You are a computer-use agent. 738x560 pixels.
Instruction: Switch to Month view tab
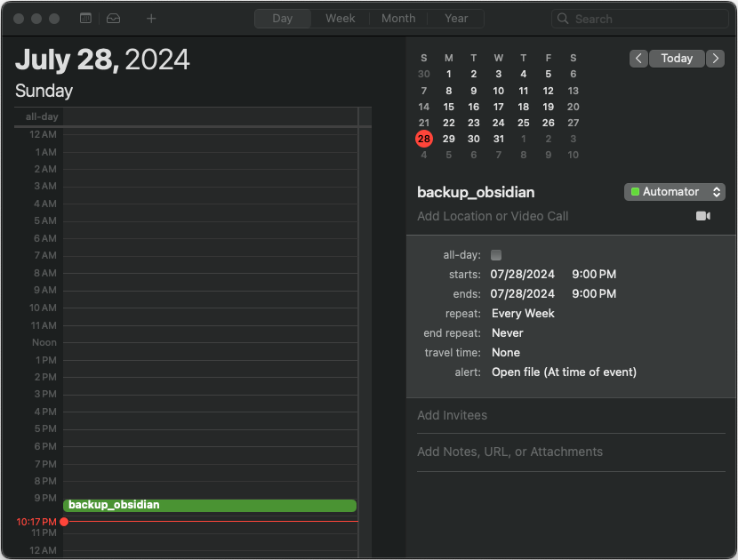coord(398,19)
